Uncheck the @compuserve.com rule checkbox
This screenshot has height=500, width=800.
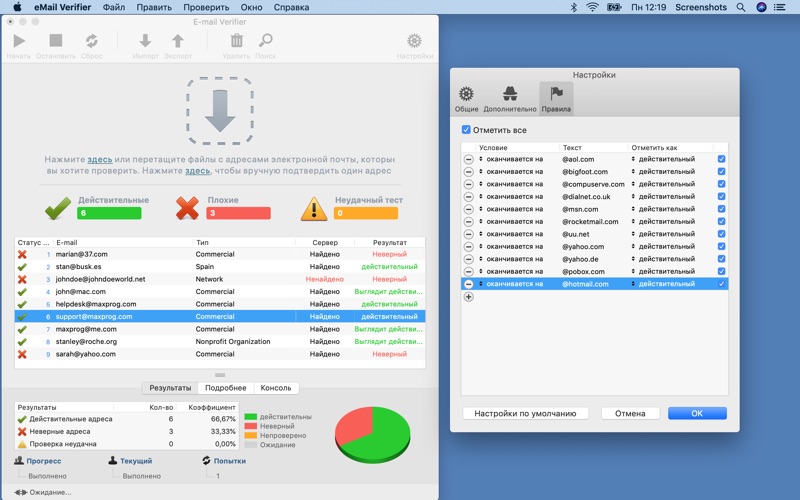tap(721, 184)
